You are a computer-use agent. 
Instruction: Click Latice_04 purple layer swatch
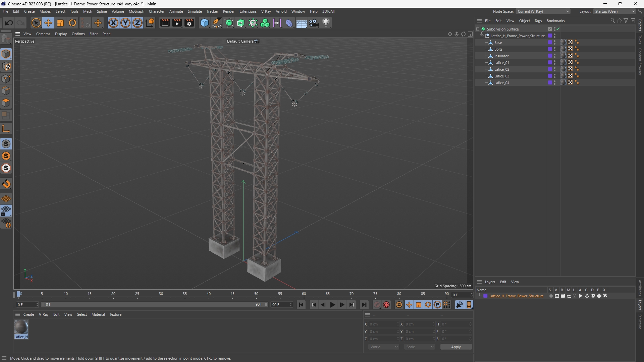(550, 83)
